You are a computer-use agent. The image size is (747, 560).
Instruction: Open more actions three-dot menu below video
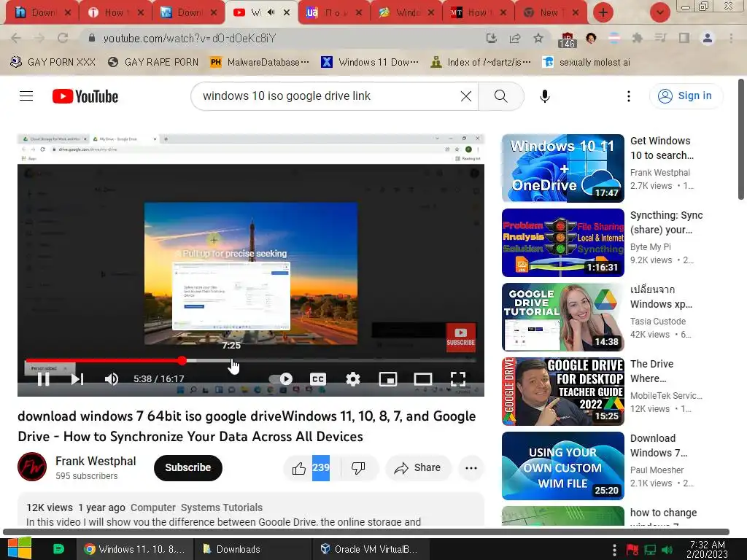tap(471, 468)
